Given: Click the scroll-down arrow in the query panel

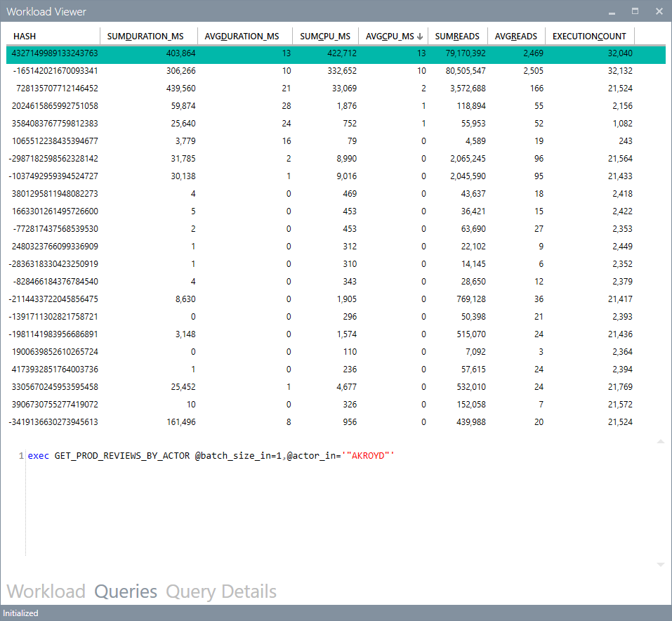Looking at the screenshot, I should (660, 564).
